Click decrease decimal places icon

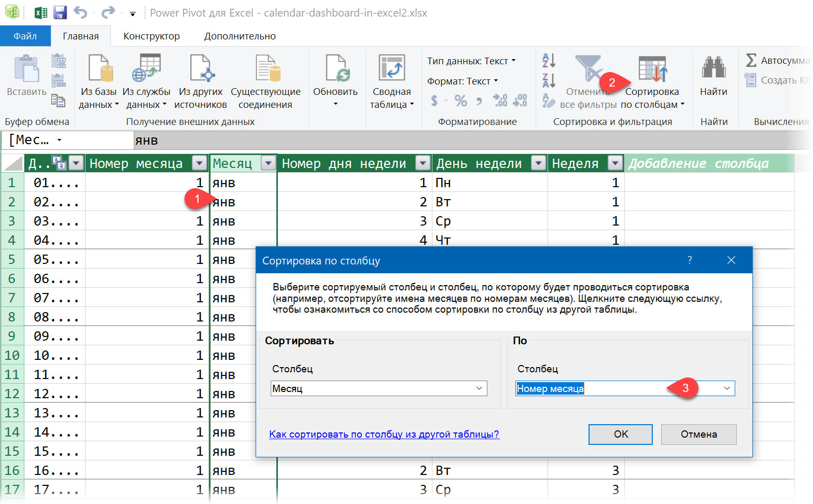click(520, 101)
